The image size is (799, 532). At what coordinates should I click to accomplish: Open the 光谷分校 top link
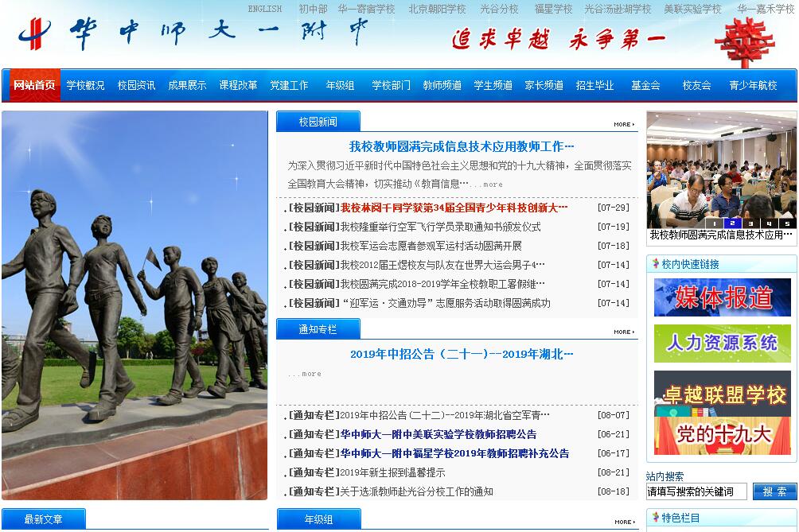point(500,9)
